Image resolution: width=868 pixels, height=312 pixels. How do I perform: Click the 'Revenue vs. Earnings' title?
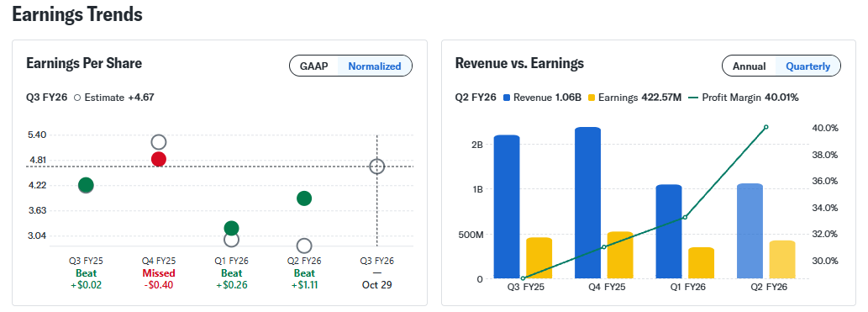519,63
